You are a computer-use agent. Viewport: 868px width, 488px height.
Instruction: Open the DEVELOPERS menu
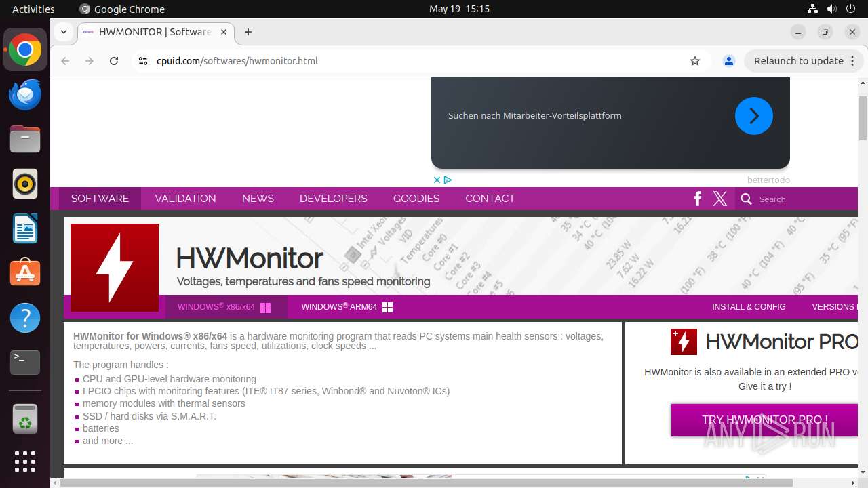(x=333, y=199)
